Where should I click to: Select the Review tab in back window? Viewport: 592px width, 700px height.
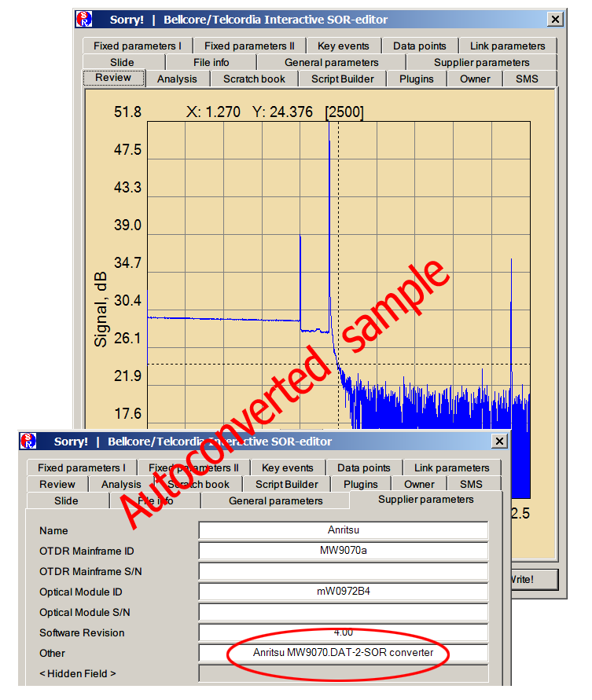pos(113,78)
